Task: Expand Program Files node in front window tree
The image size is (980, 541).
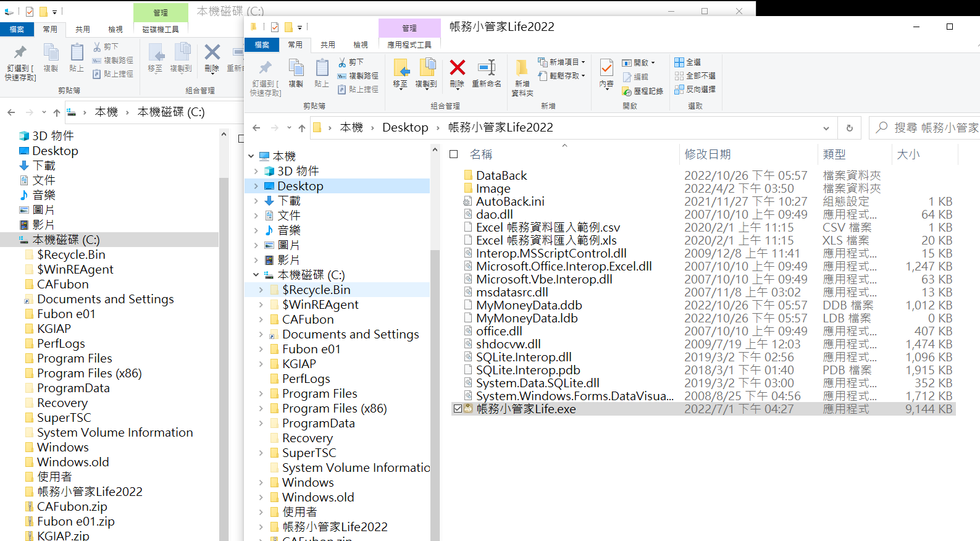Action: 261,393
